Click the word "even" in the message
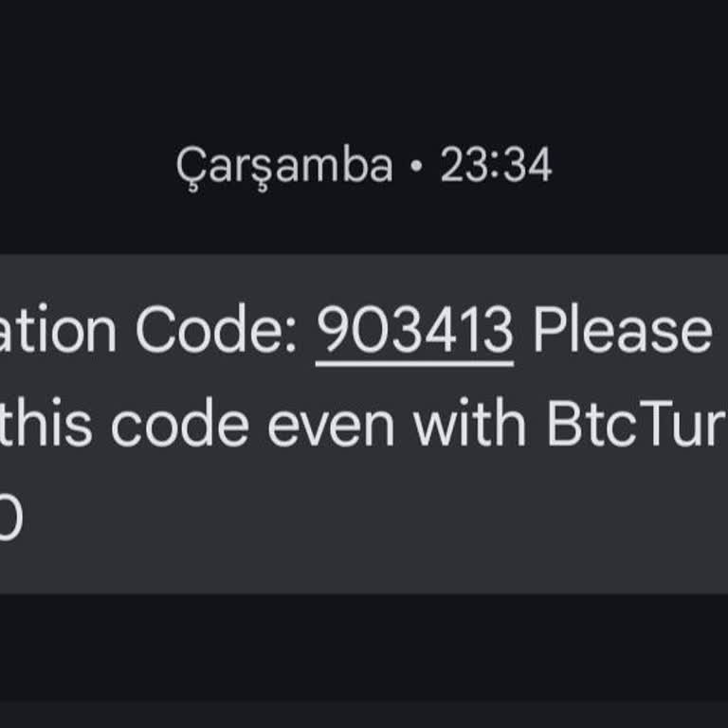The height and width of the screenshot is (728, 728). pos(330,426)
